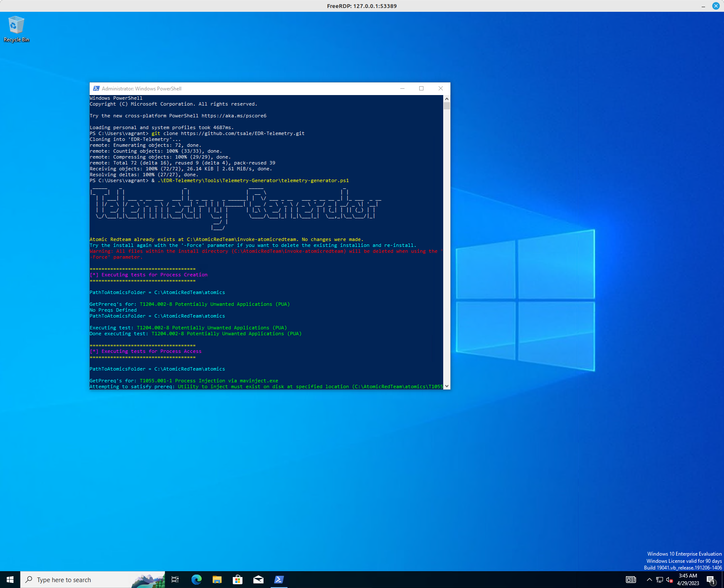Click '[*] Executing tests for Process Access' line
The image size is (724, 588).
(146, 351)
